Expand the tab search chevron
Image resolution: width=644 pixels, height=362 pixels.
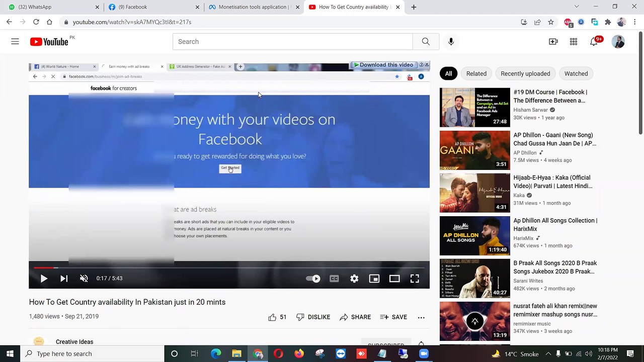[x=577, y=7]
